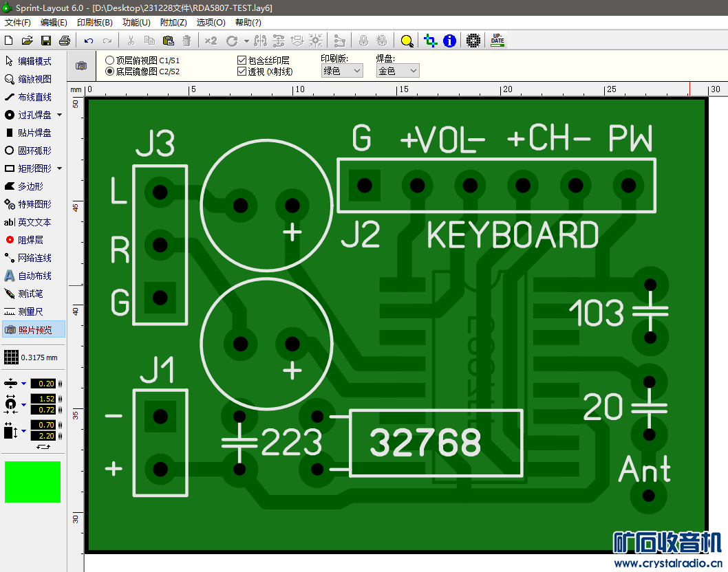Screen dimensions: 728x572
Task: Select 顶层俯视图 C1/S1 radio option
Action: (109, 60)
